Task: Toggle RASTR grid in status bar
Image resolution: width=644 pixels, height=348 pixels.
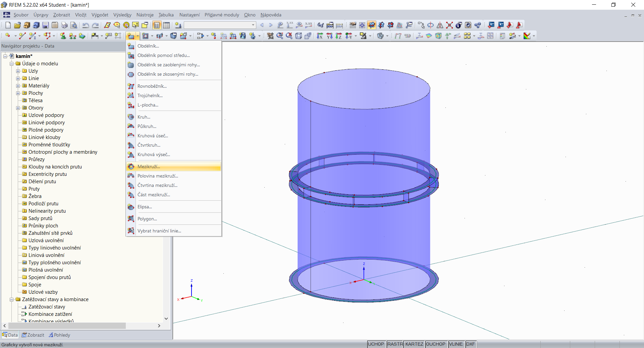Action: pos(395,344)
